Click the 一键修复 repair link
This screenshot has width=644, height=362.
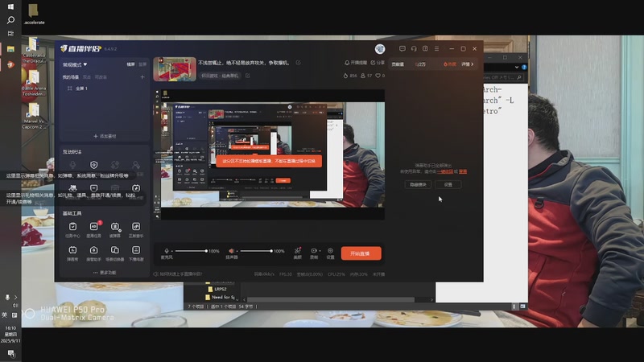445,171
